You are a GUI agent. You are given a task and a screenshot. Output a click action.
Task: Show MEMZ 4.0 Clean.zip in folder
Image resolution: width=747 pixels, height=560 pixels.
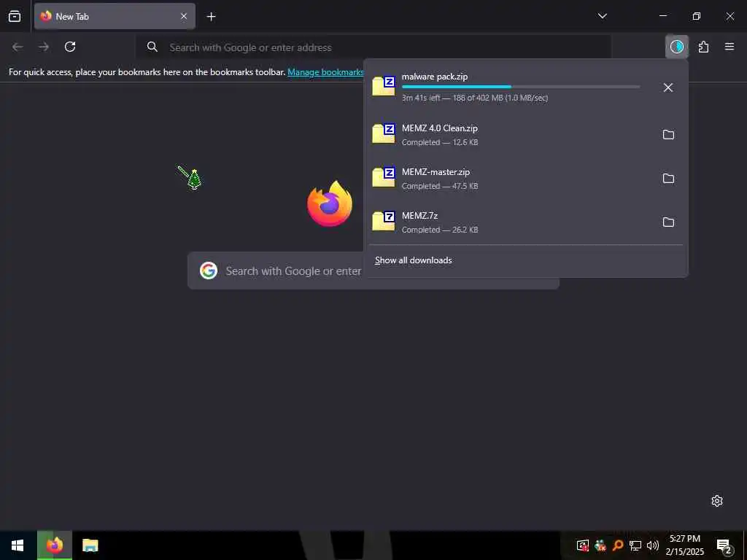tap(668, 135)
